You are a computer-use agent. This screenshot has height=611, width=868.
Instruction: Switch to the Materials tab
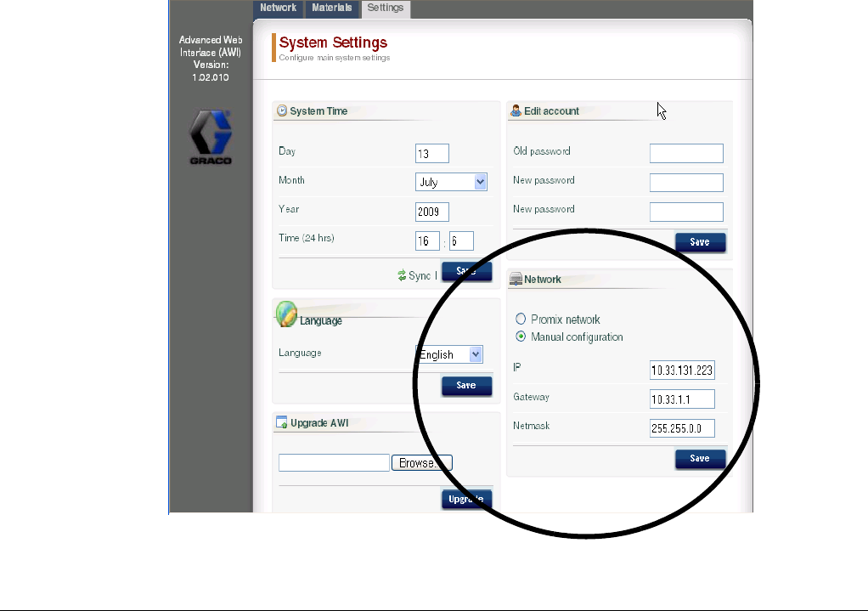(331, 8)
